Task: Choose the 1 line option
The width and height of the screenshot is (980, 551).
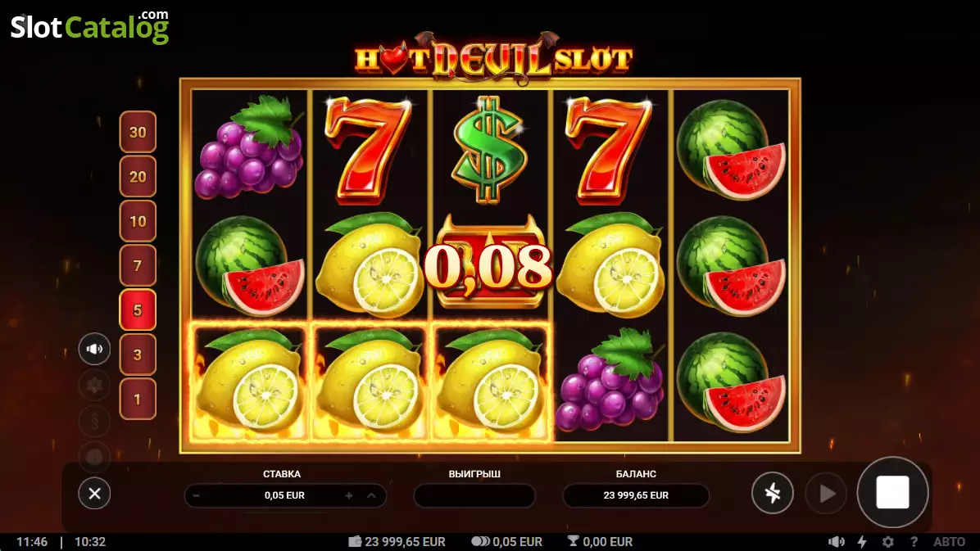Action: [x=138, y=399]
